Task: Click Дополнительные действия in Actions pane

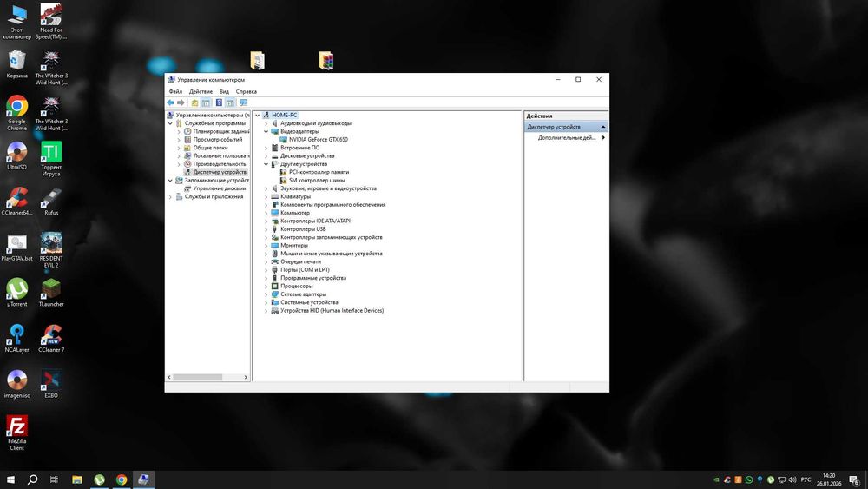Action: 567,138
